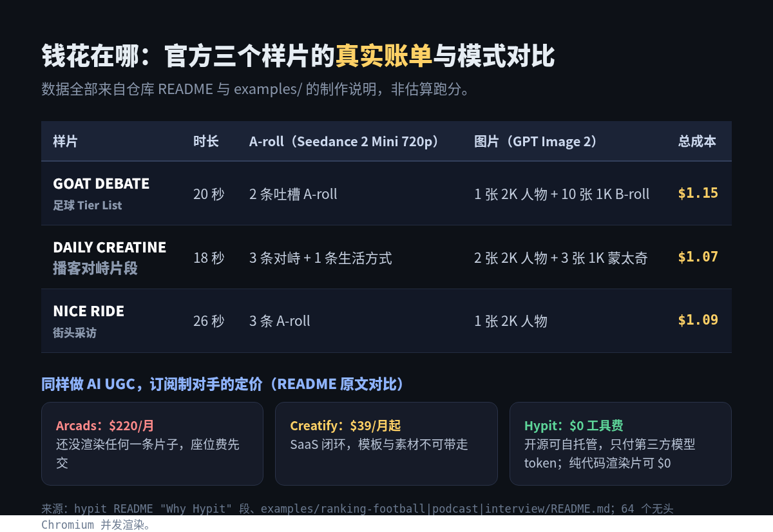Screen dimensions: 773x532
Task: Click the '3 条 A-roll' cell
Action: pos(280,321)
